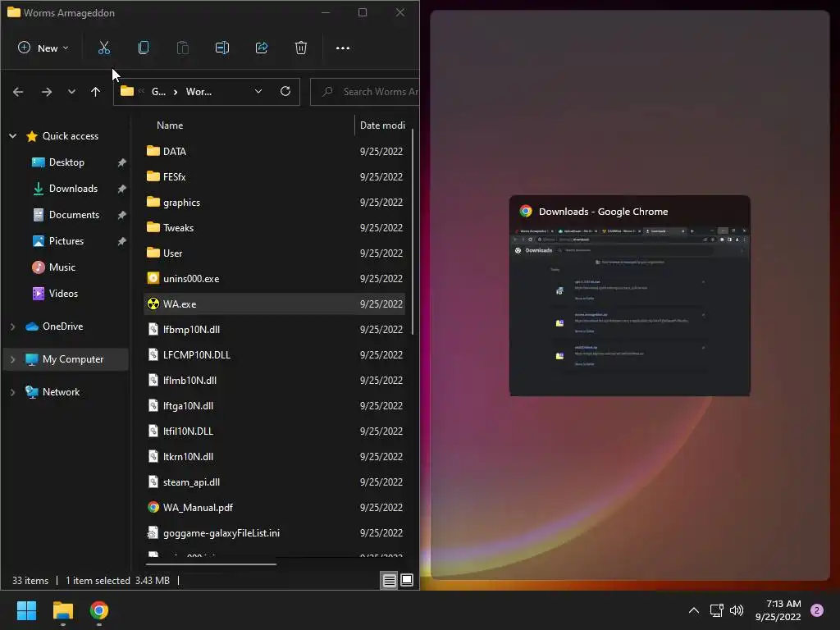Click the Rename icon in toolbar

pos(221,48)
